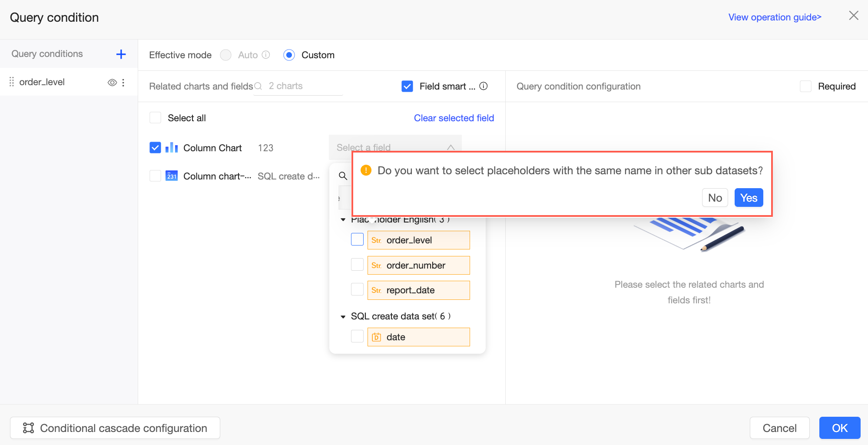
Task: Click the info icon beside Auto mode
Action: pyautogui.click(x=266, y=55)
